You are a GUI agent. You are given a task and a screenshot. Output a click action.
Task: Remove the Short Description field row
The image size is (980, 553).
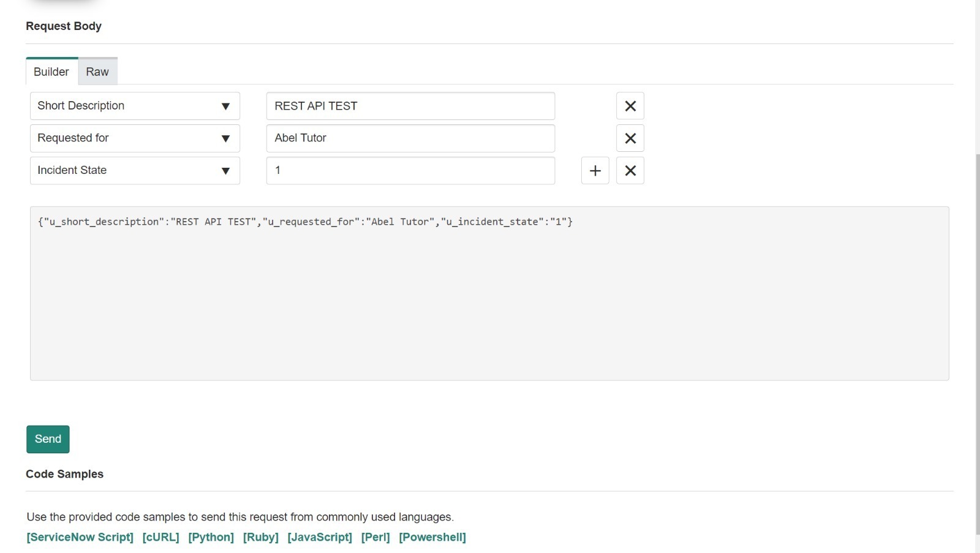click(630, 106)
